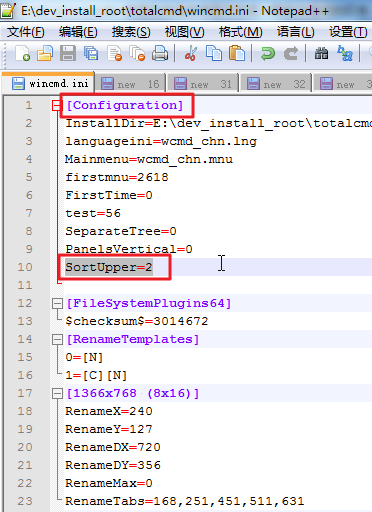Print the document with the printer icon
The width and height of the screenshot is (372, 512).
[x=160, y=53]
